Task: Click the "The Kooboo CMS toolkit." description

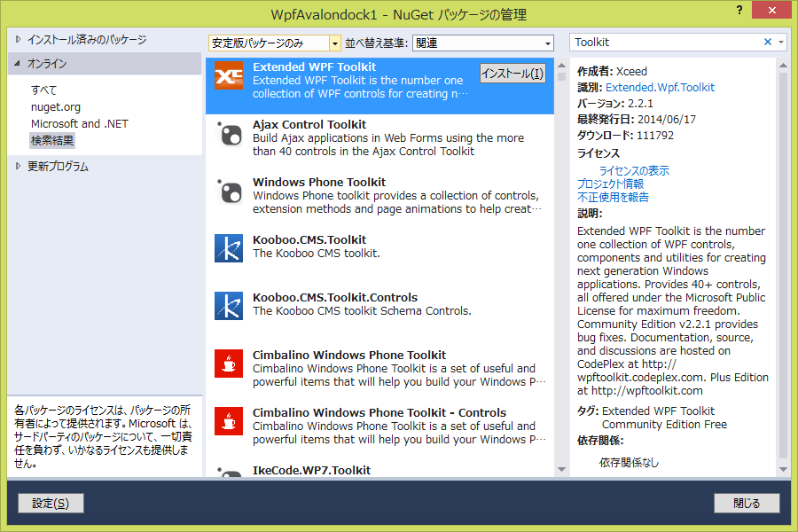Action: (x=317, y=253)
